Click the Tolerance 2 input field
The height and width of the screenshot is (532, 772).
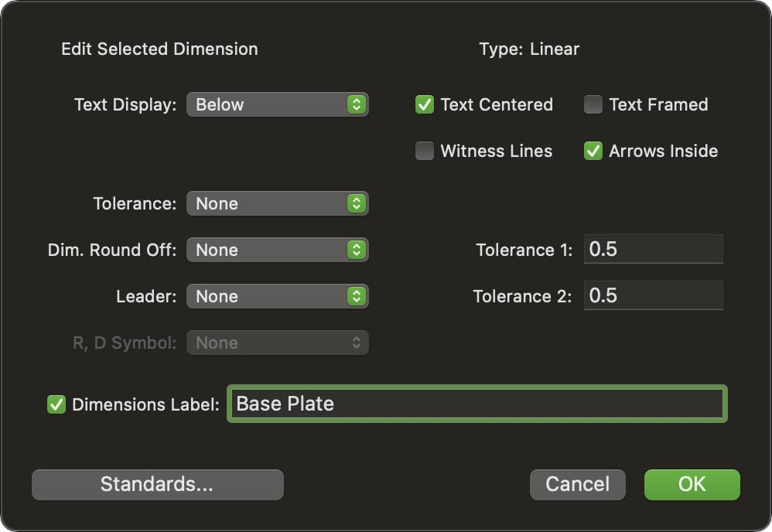653,296
